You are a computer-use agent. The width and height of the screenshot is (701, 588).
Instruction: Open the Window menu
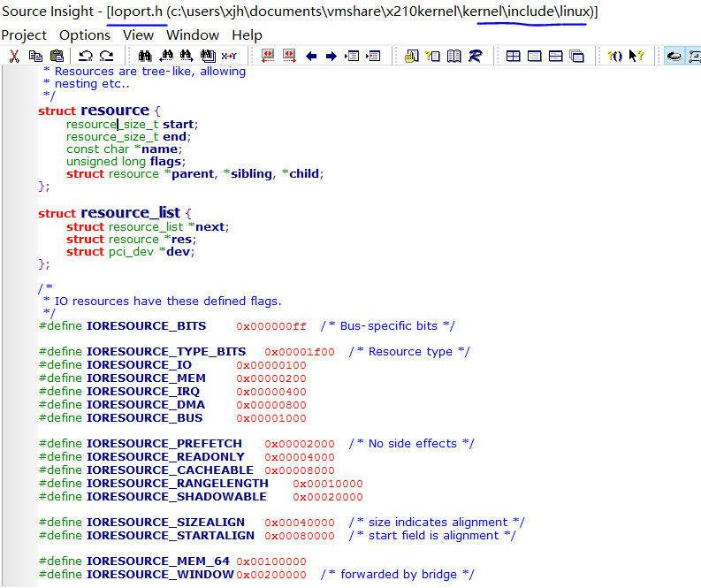[x=193, y=34]
